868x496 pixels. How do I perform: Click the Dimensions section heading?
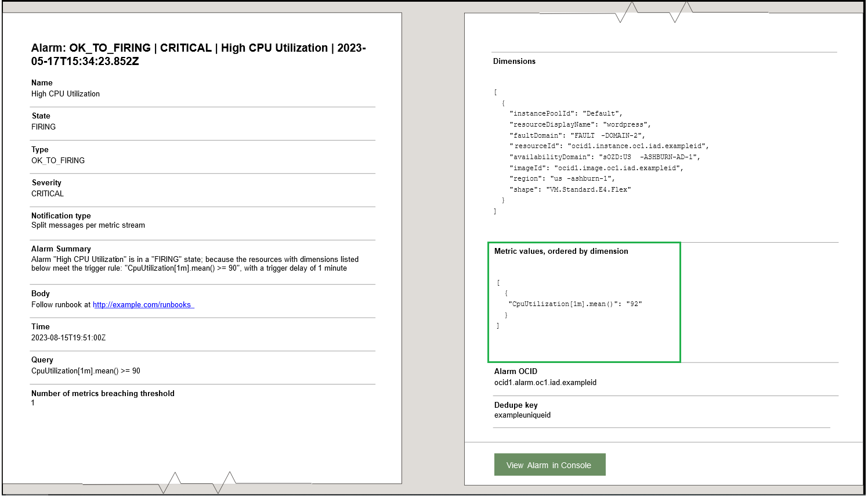click(514, 61)
